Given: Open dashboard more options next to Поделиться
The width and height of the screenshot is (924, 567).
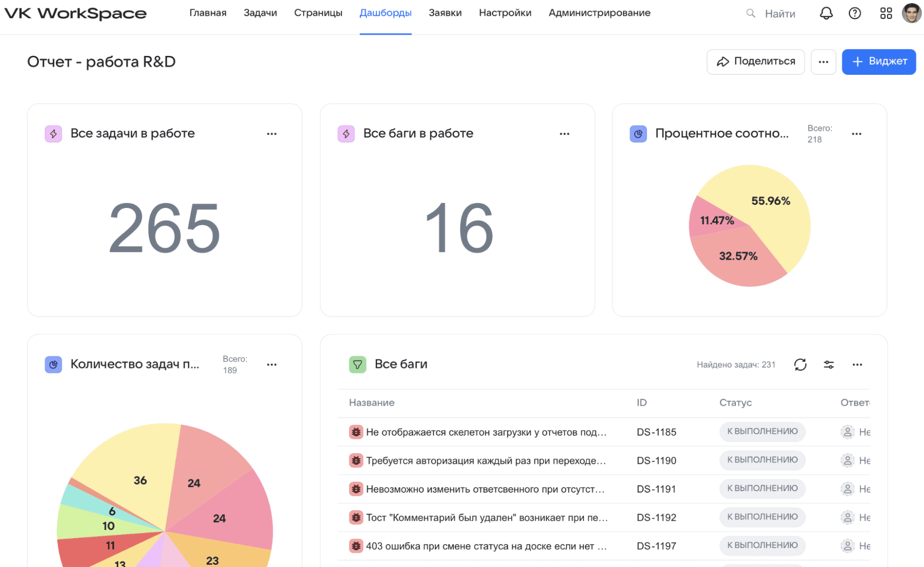Looking at the screenshot, I should (x=823, y=62).
